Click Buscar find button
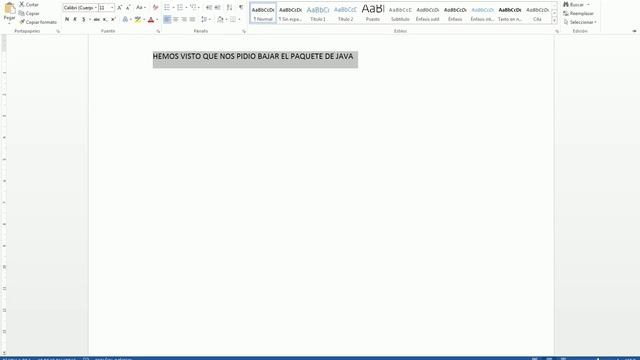Image resolution: width=640 pixels, height=360 pixels. (577, 4)
